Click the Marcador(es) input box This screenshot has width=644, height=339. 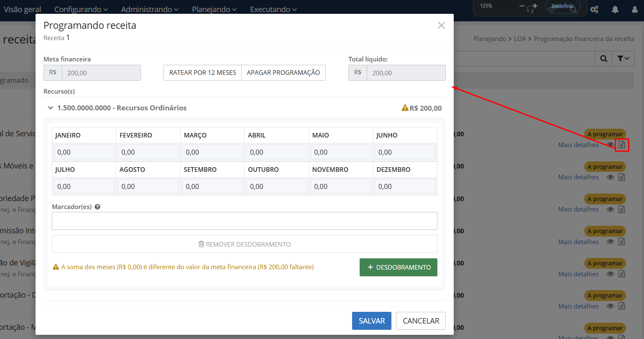point(245,221)
